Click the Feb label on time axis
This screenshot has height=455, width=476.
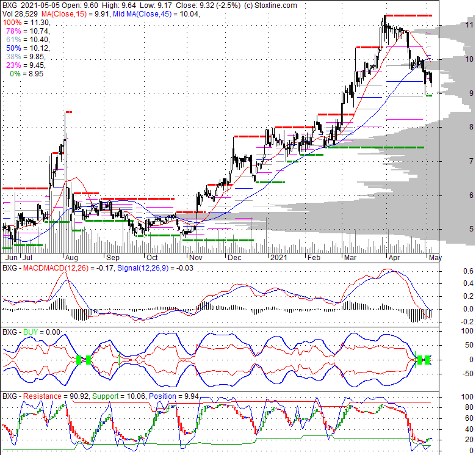tap(314, 258)
